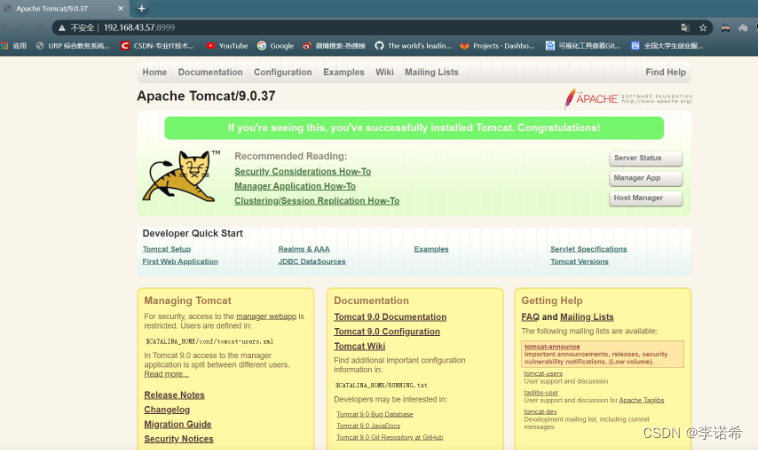758x450 pixels.
Task: Open the Migration Guide link
Action: coord(177,424)
